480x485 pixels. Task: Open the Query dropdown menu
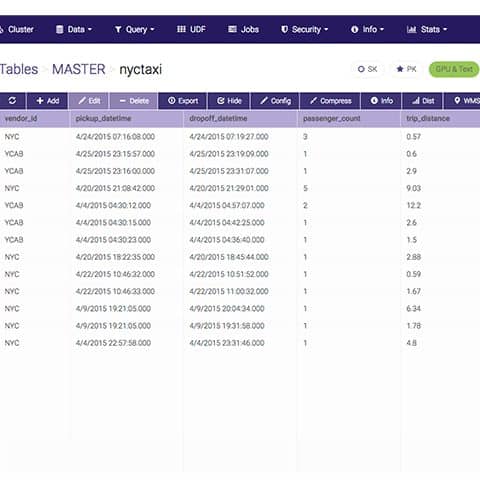click(x=135, y=29)
